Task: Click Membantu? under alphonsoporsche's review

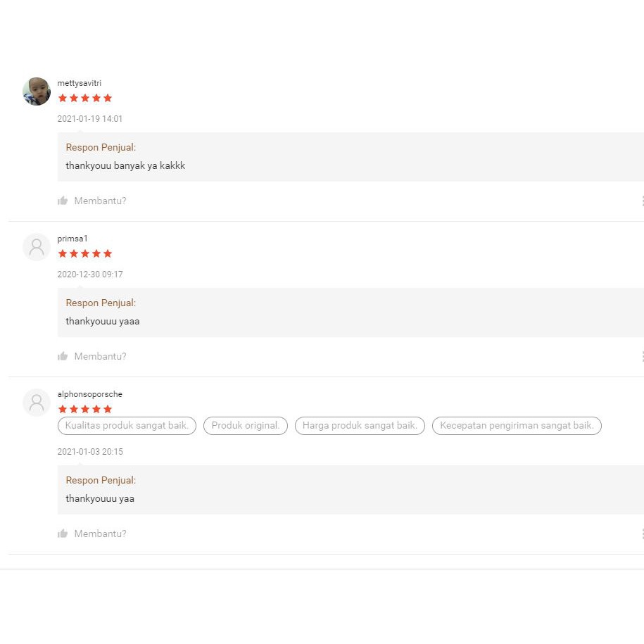Action: (x=100, y=533)
